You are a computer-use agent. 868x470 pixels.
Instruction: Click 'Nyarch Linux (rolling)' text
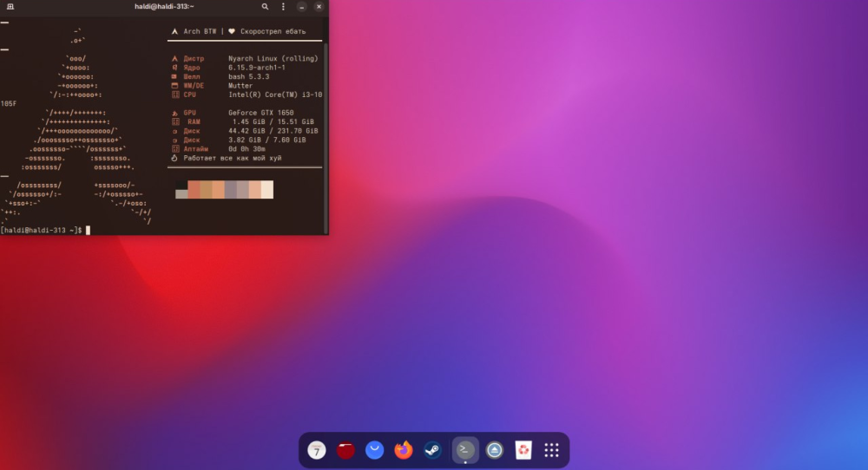click(273, 59)
